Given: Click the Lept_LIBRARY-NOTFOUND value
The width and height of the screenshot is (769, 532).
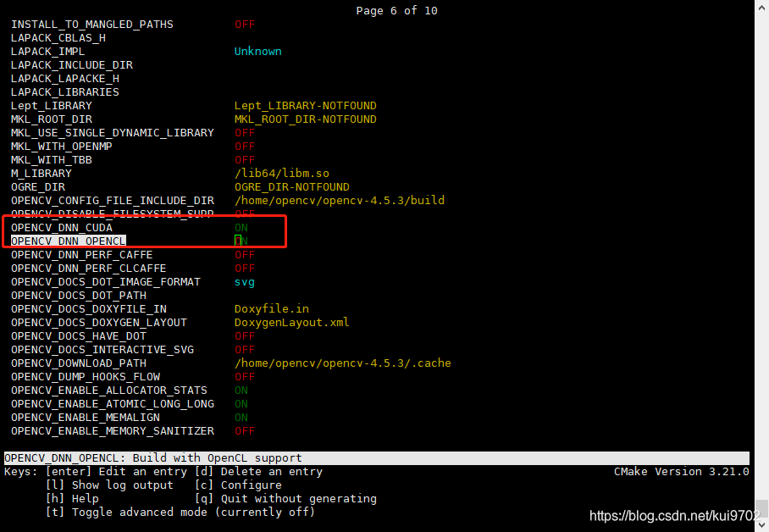Looking at the screenshot, I should 306,106.
